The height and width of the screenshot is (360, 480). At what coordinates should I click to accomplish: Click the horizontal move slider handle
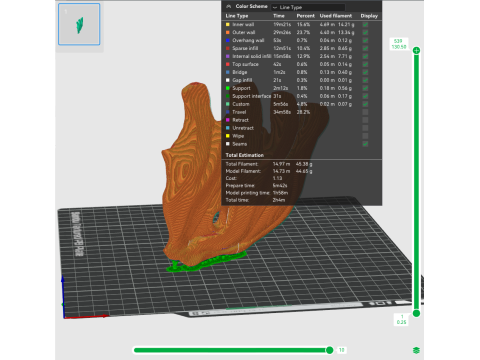tap(330, 350)
